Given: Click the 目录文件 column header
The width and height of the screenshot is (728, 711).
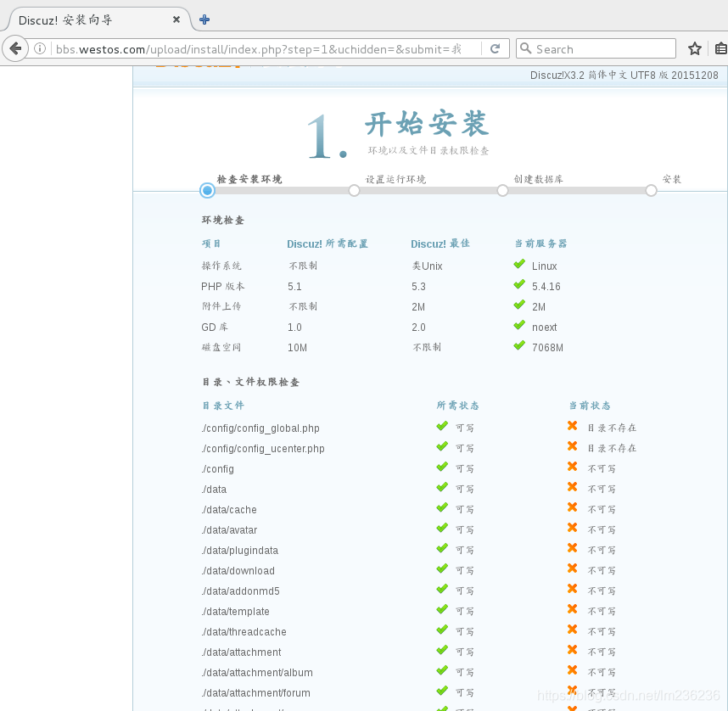Looking at the screenshot, I should [x=223, y=406].
